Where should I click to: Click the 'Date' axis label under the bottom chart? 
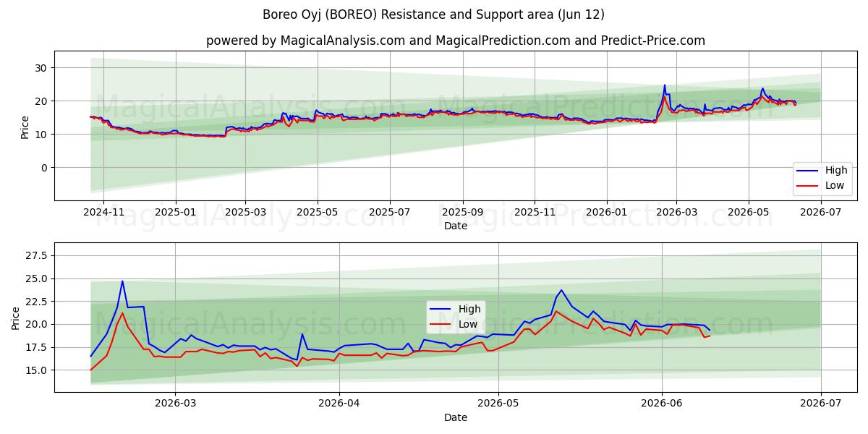[456, 417]
